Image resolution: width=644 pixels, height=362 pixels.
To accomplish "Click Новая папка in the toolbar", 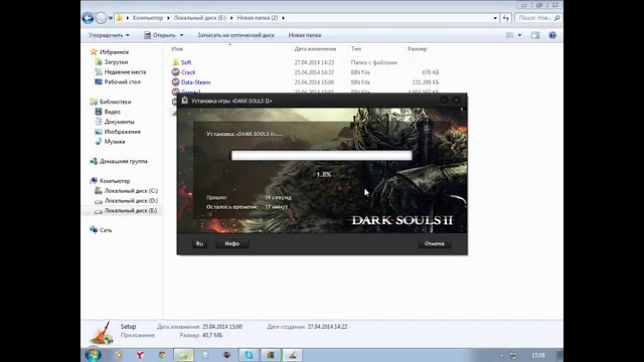I will (x=304, y=36).
